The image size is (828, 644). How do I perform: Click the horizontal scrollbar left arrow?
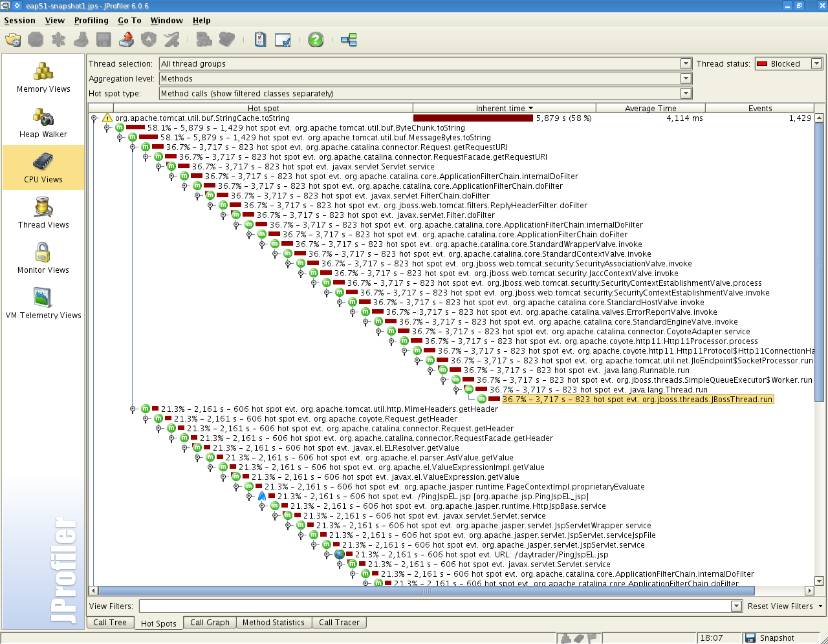click(94, 590)
